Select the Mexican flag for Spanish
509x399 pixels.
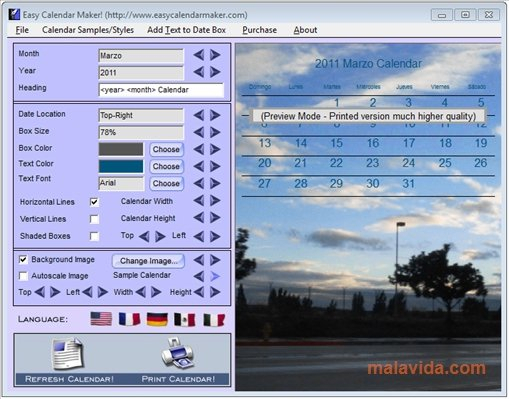tap(185, 320)
